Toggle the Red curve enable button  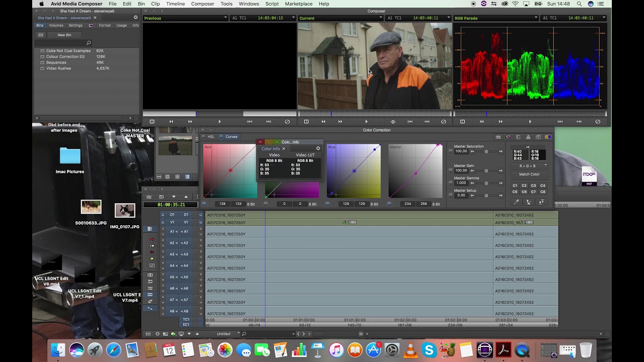click(x=204, y=204)
